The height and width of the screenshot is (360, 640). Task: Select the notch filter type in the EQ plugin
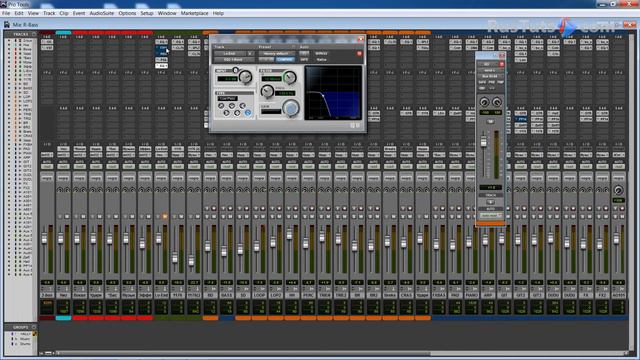coord(232,106)
